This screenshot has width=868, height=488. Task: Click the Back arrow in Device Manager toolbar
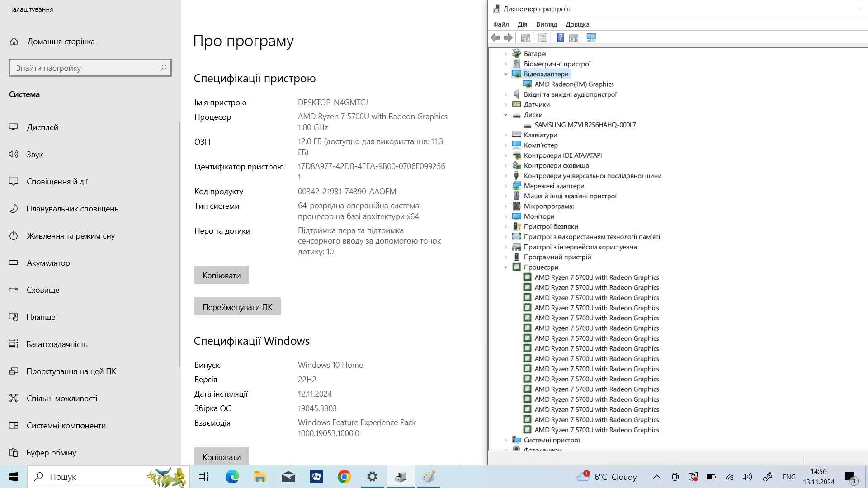click(495, 38)
